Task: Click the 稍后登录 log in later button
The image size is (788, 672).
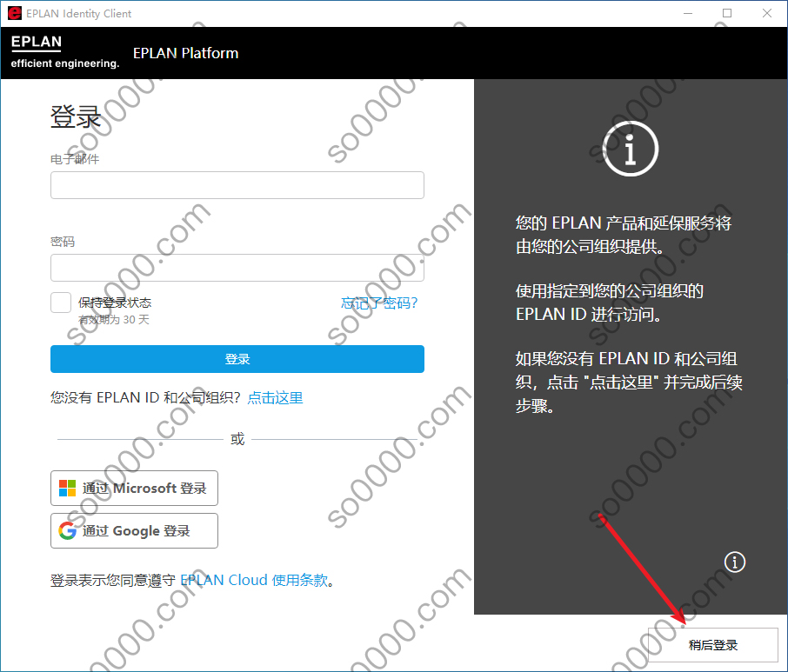Action: point(713,645)
